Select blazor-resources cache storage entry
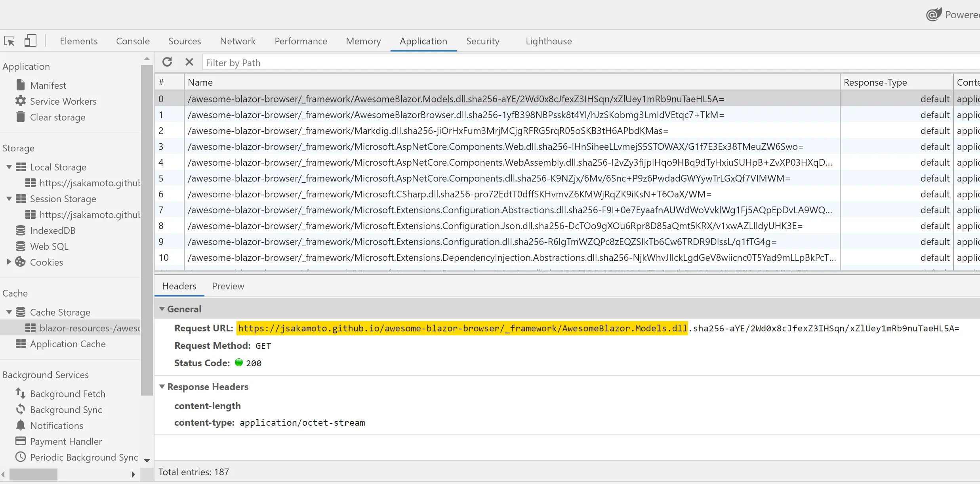Viewport: 980px width, 484px height. pyautogui.click(x=90, y=328)
